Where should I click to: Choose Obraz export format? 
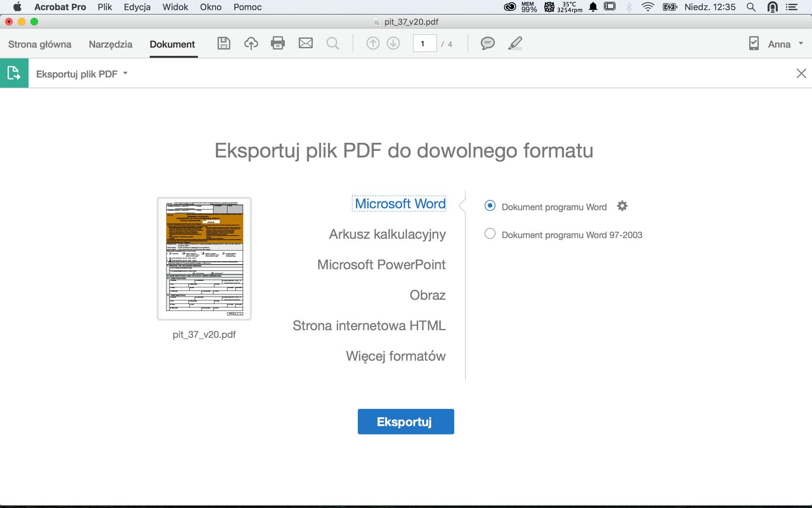[427, 295]
